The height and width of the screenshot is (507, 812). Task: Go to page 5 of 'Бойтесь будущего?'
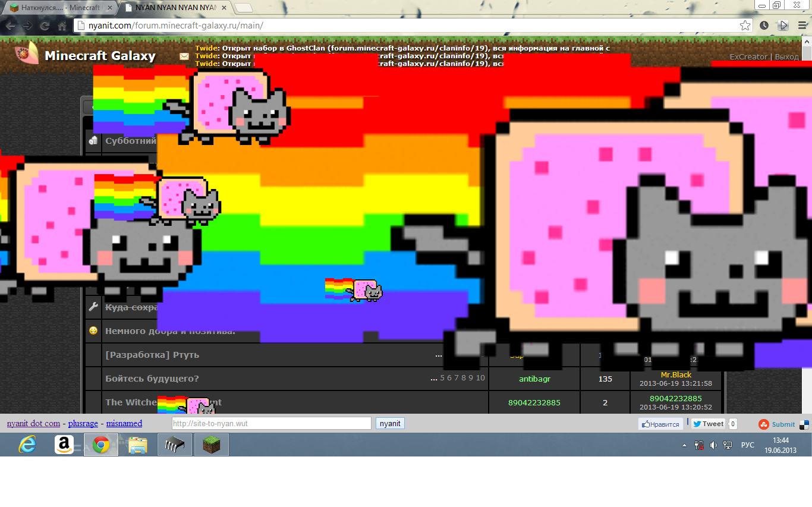coord(442,378)
